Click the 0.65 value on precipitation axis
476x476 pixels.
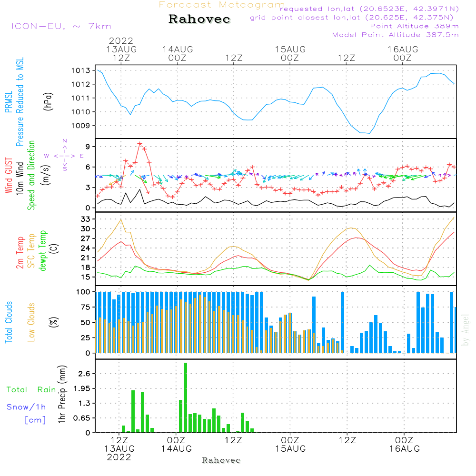(82, 418)
